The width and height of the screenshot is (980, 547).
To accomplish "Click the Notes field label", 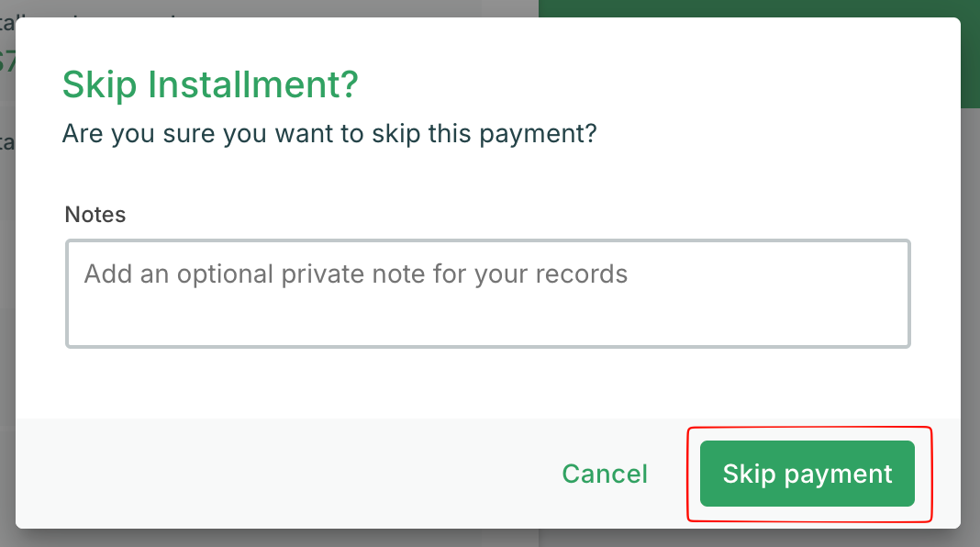I will pos(95,215).
